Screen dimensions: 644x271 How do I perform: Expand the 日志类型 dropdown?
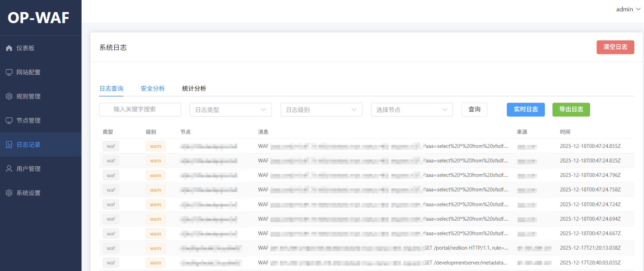231,110
